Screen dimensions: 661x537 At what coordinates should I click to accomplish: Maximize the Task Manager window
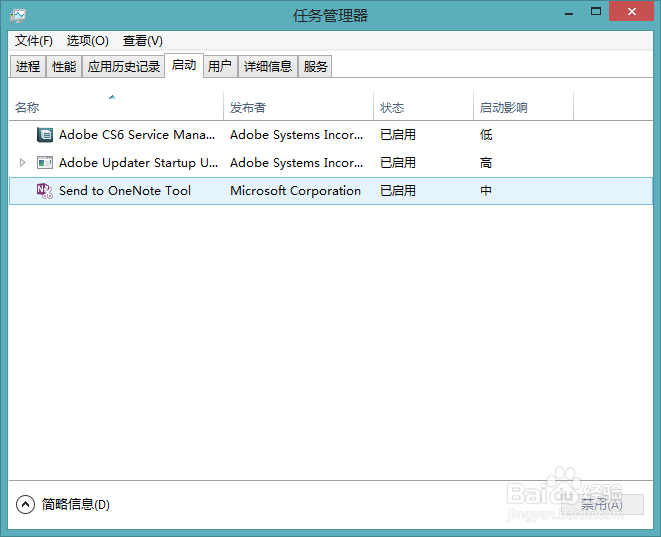click(x=596, y=12)
